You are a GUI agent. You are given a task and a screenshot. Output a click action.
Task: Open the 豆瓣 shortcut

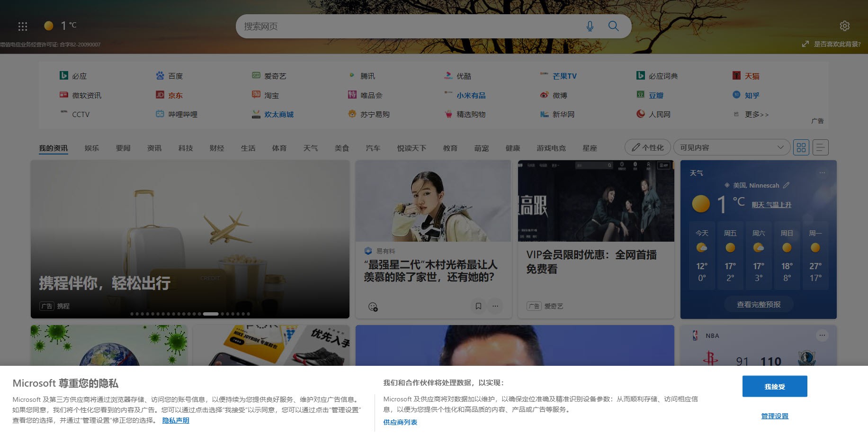(656, 95)
